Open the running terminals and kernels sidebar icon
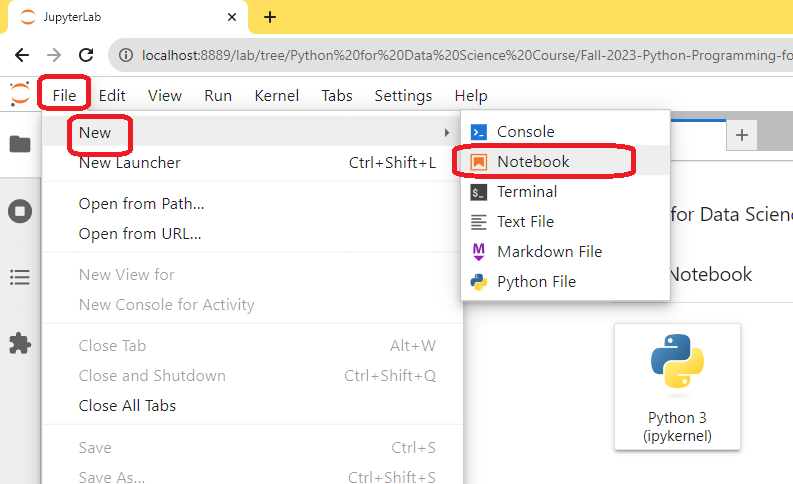The height and width of the screenshot is (484, 793). tap(20, 211)
